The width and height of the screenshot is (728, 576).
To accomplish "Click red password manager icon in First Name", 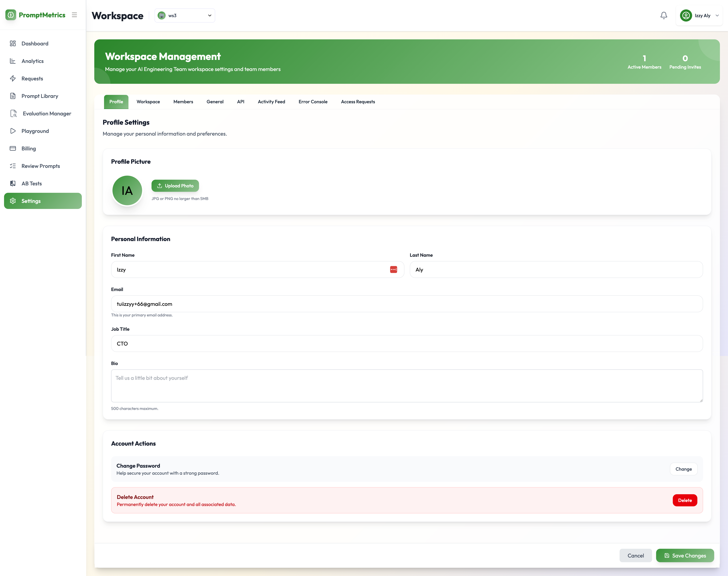I will (x=393, y=269).
